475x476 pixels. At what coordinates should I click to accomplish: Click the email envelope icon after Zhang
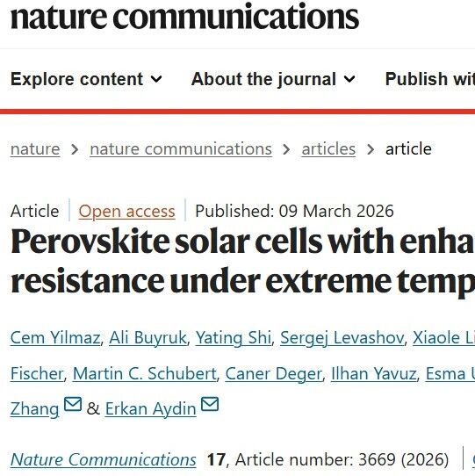coord(73,404)
